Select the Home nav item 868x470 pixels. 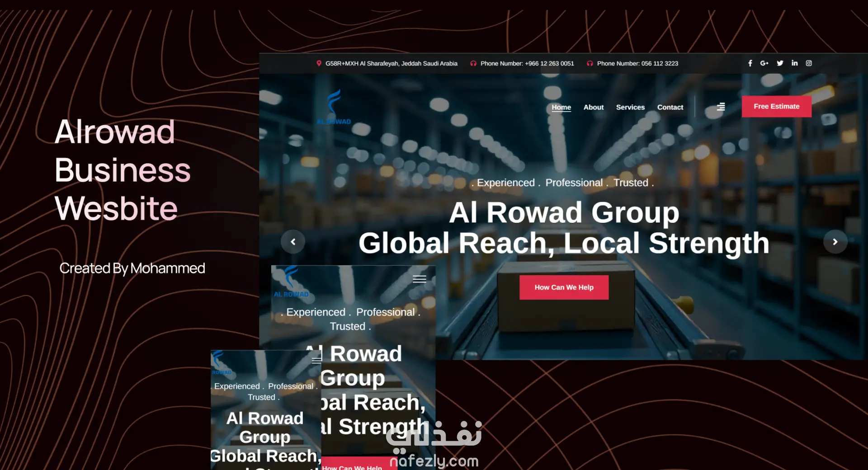click(561, 107)
